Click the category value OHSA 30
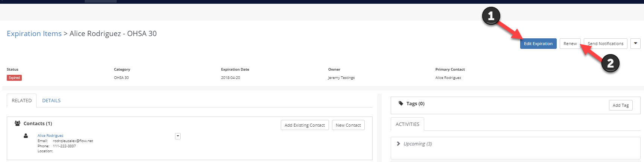This screenshot has width=644, height=162. coord(121,78)
